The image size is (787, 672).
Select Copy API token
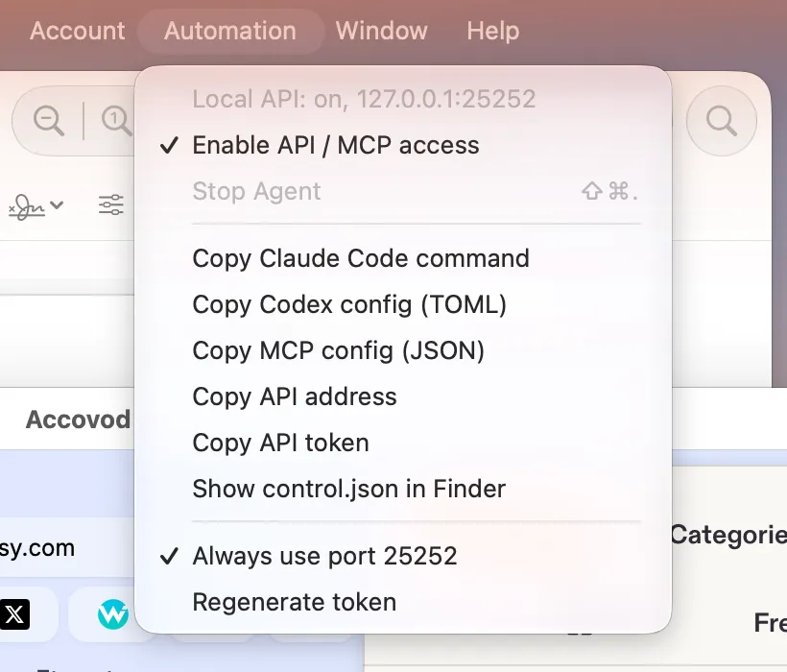point(403,443)
